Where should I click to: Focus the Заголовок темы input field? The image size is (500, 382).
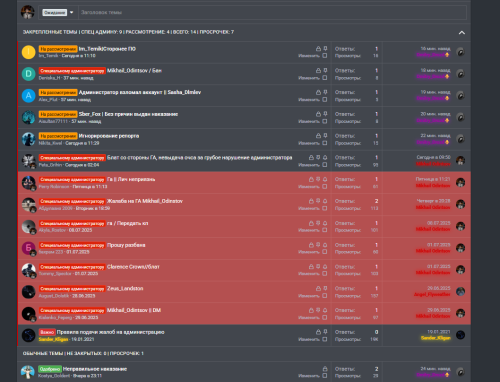click(272, 12)
